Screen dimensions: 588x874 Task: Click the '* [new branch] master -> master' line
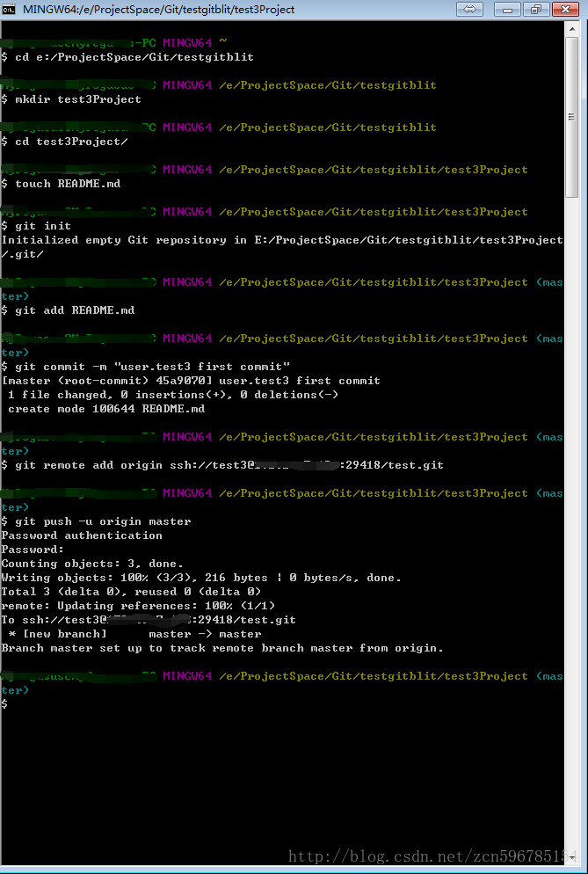coord(134,634)
